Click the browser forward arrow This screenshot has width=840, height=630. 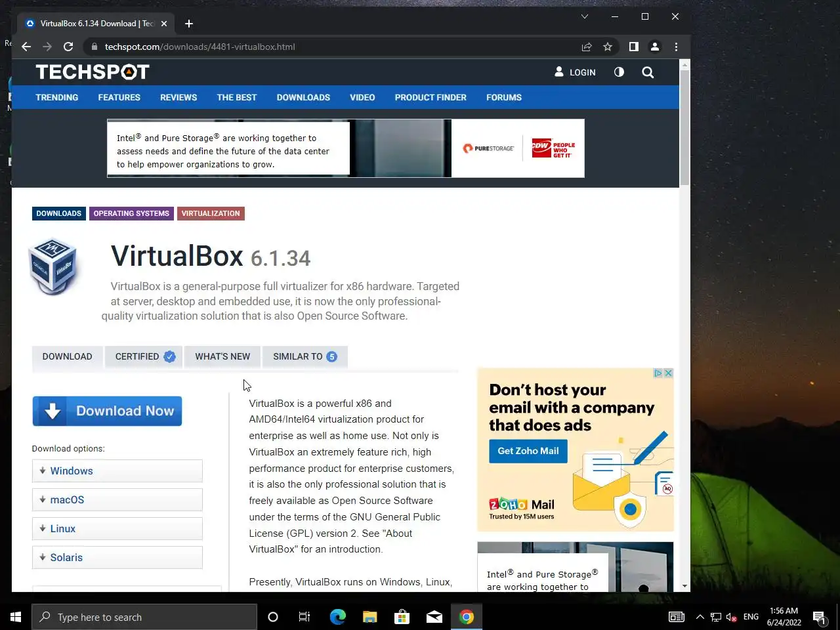(47, 47)
